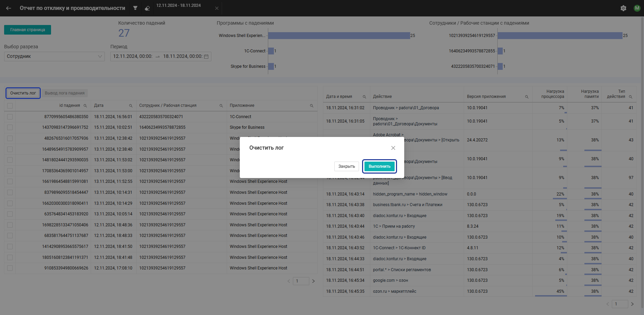Image resolution: width=644 pixels, height=315 pixels.
Task: Click the period end date 18.11.2024, 00:00
Action: click(183, 56)
